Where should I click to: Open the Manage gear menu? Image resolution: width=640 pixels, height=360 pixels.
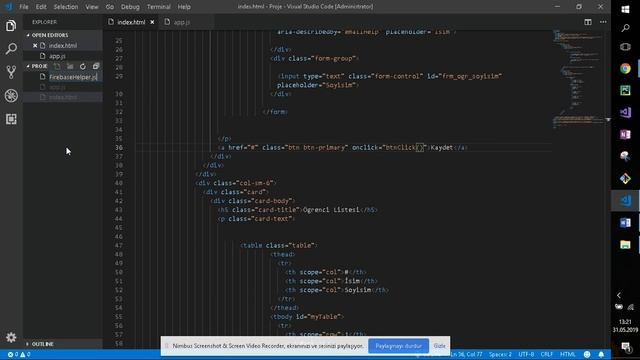click(x=11, y=337)
